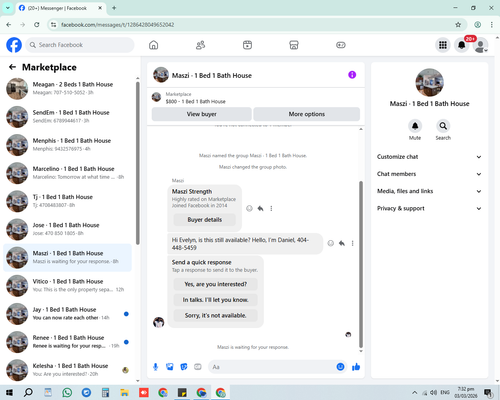Screen dimensions: 500x400
Task: Open the Friends icon in top navigation
Action: click(200, 45)
